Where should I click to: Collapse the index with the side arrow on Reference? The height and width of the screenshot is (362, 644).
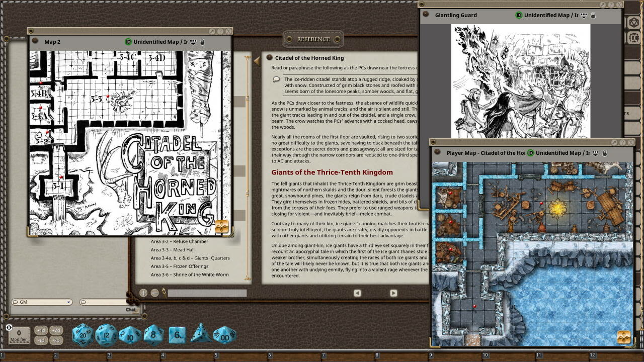pos(256,60)
